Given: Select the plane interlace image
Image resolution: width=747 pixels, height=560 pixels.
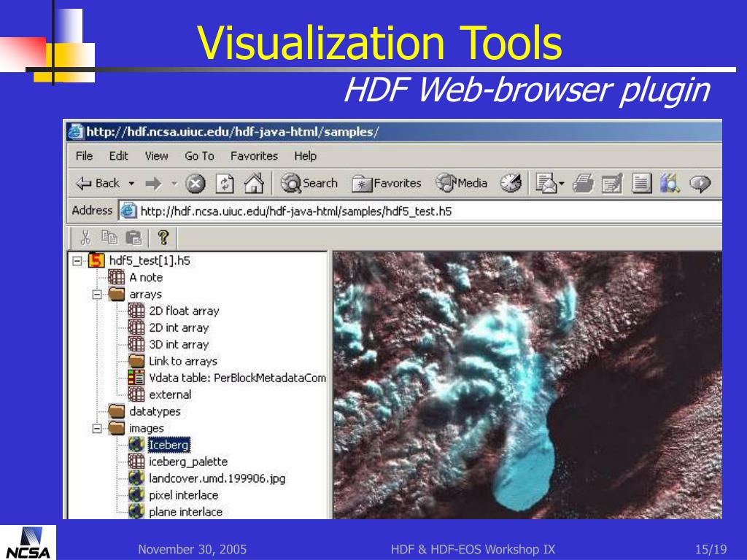Looking at the screenshot, I should (x=185, y=512).
